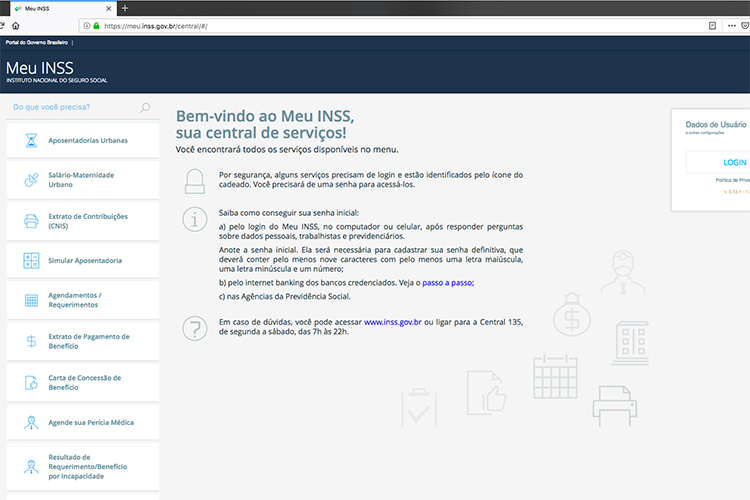Click the Política de Privacidade link
This screenshot has width=750, height=500.
pyautogui.click(x=731, y=180)
